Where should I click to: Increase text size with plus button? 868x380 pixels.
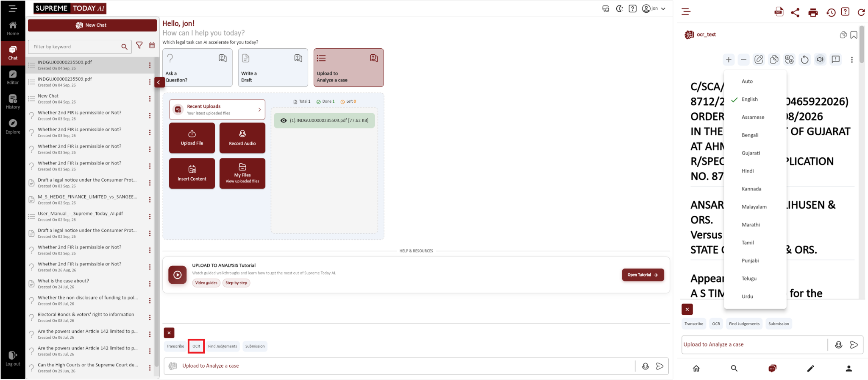click(729, 60)
